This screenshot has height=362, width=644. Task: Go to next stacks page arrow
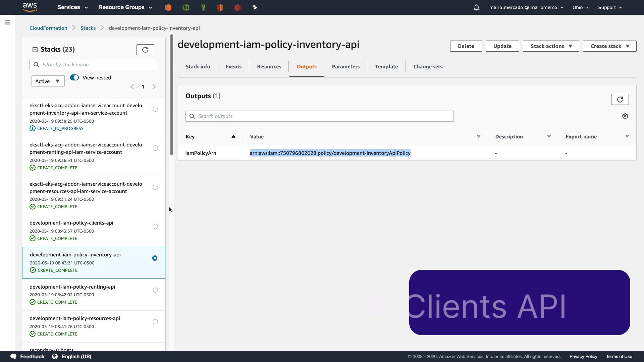click(x=154, y=87)
